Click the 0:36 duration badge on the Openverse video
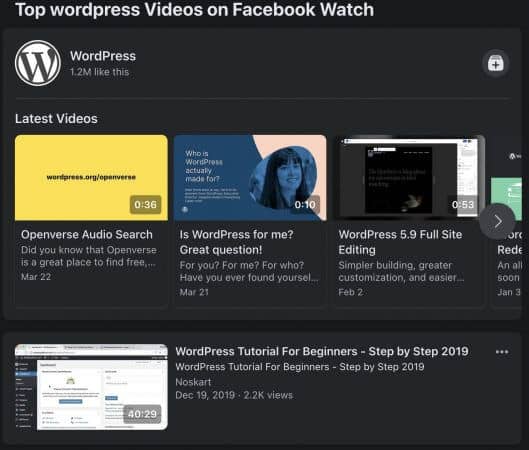 (145, 204)
